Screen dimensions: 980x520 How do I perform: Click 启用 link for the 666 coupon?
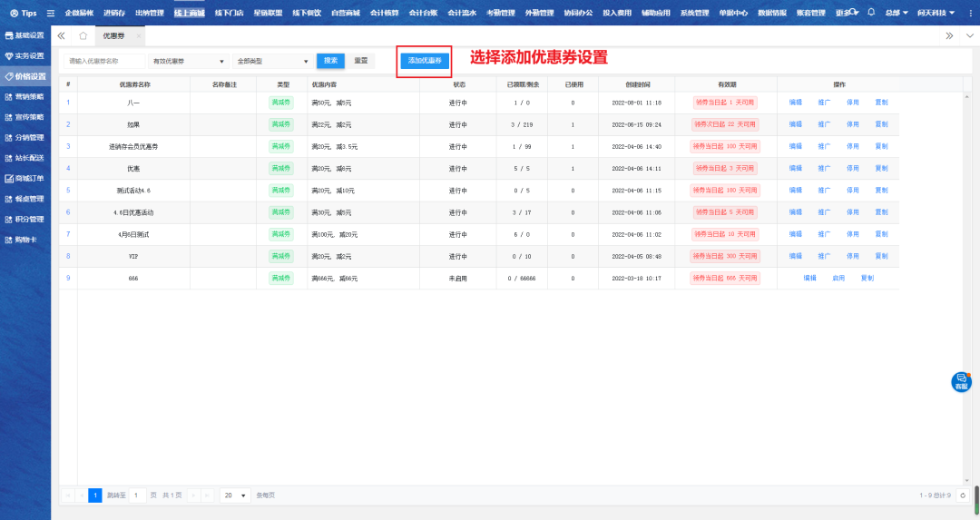coord(838,279)
